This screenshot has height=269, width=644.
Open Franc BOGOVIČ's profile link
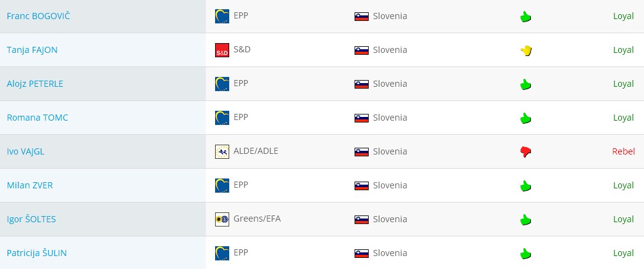click(38, 16)
